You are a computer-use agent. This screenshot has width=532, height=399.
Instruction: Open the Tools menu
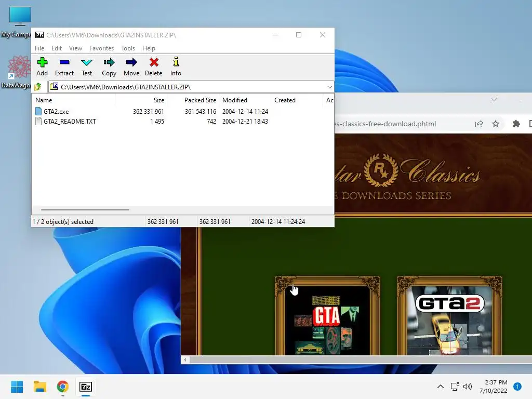pos(128,48)
